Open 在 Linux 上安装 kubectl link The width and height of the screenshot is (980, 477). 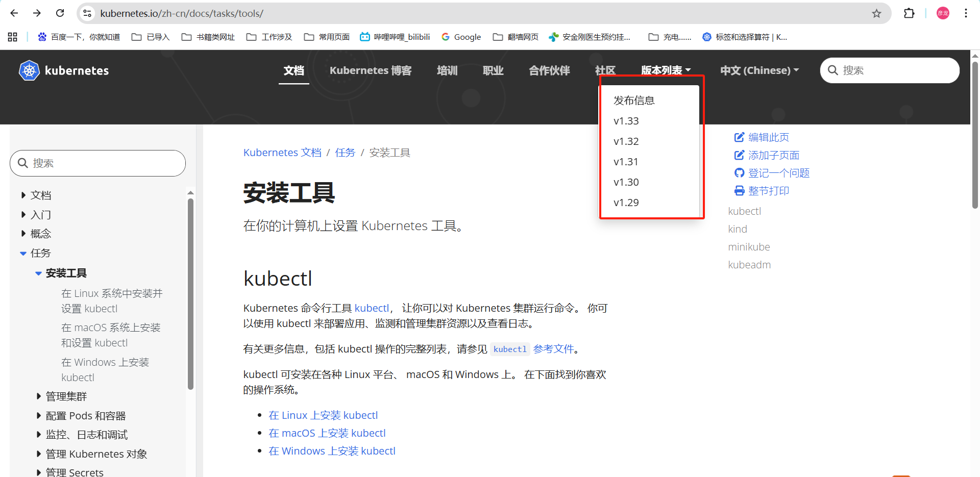(x=323, y=415)
